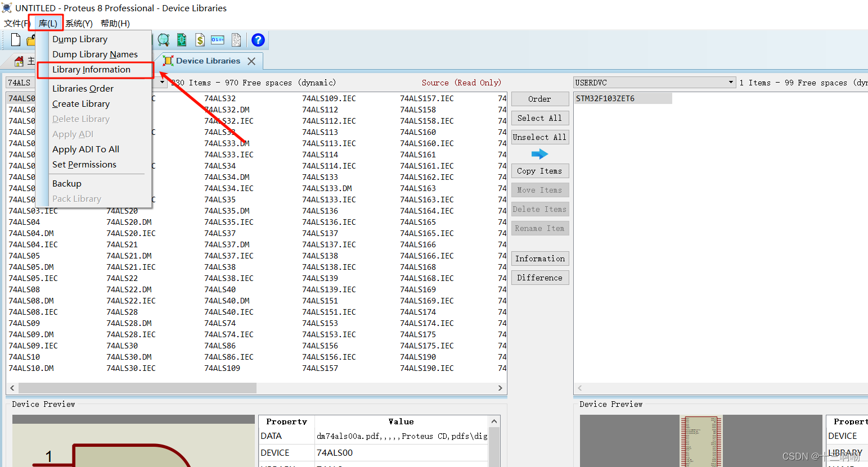Switch to the Device Libraries tab
Image resolution: width=868 pixels, height=467 pixels.
point(208,61)
